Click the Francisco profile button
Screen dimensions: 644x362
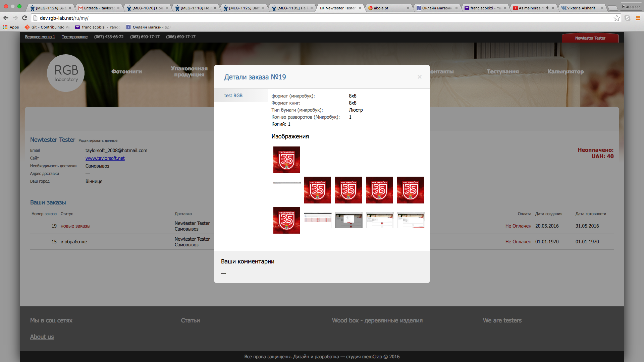pos(631,6)
